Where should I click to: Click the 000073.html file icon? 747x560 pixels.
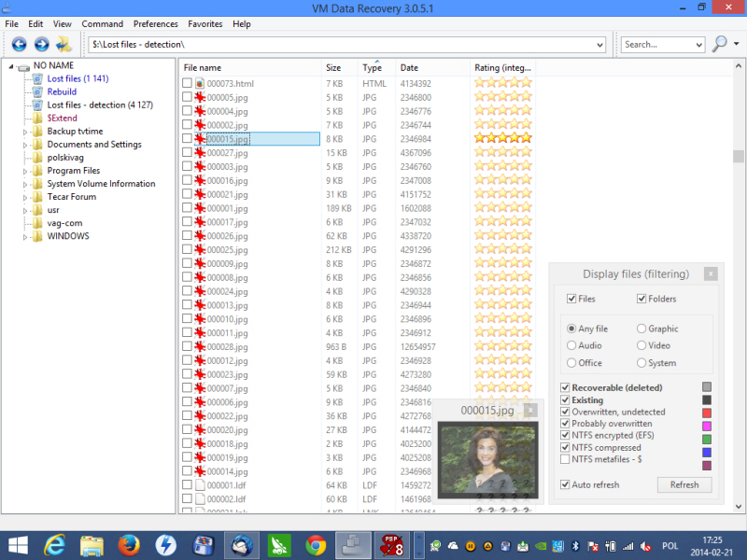click(200, 83)
